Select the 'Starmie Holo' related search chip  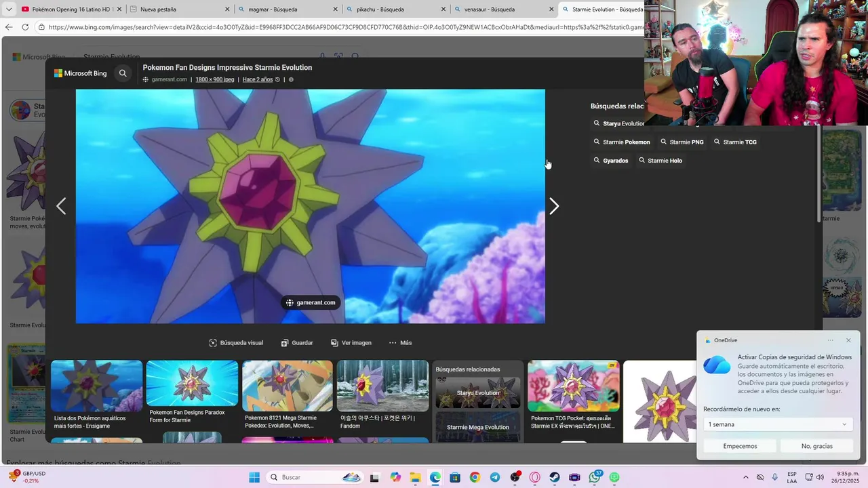pos(660,161)
